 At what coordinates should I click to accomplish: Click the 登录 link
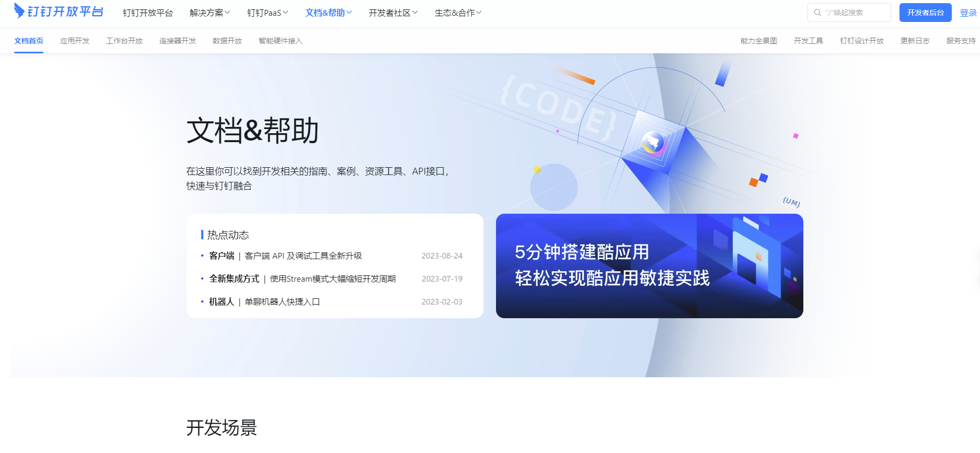coord(968,13)
